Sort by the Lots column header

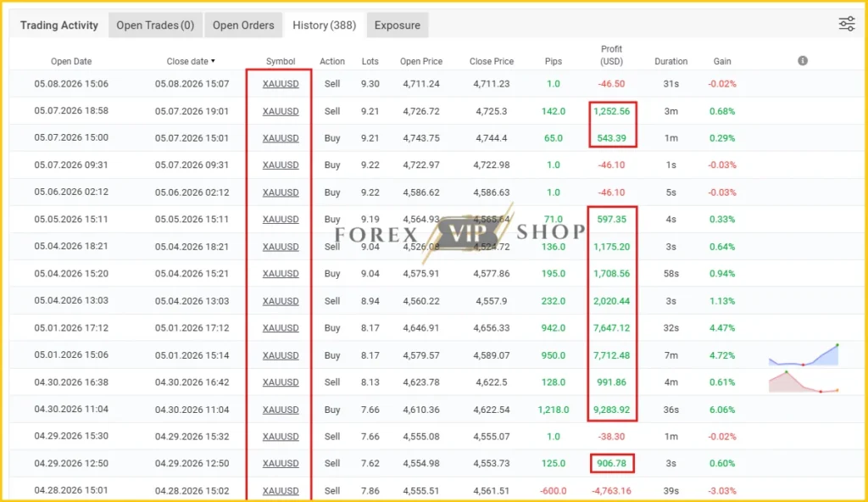click(x=370, y=62)
